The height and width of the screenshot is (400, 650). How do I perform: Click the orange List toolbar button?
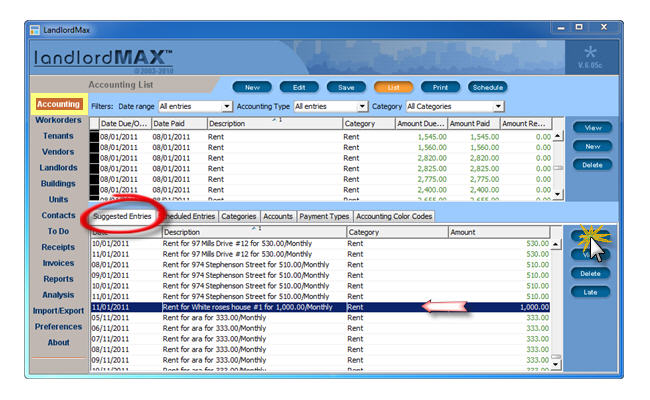393,87
